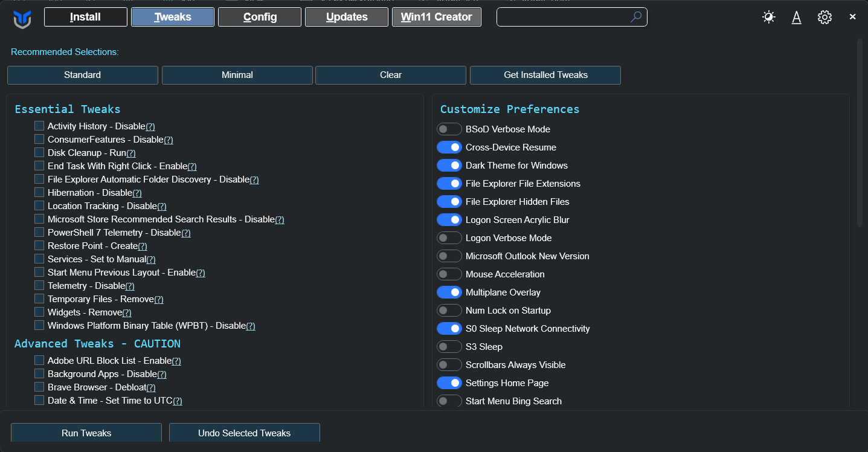Open the Config tab
Viewport: 868px width, 452px height.
[x=260, y=17]
